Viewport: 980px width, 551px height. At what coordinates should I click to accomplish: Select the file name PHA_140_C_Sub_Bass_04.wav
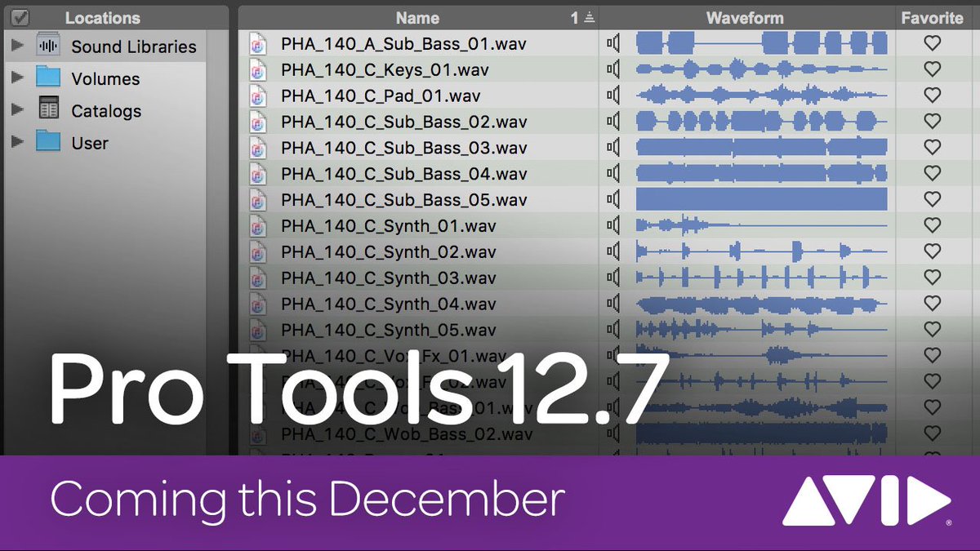tap(404, 174)
